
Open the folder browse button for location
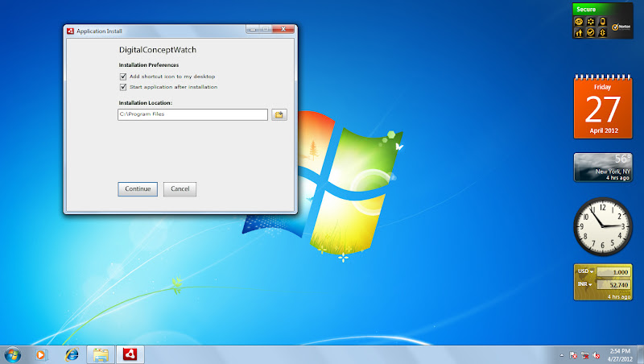279,114
